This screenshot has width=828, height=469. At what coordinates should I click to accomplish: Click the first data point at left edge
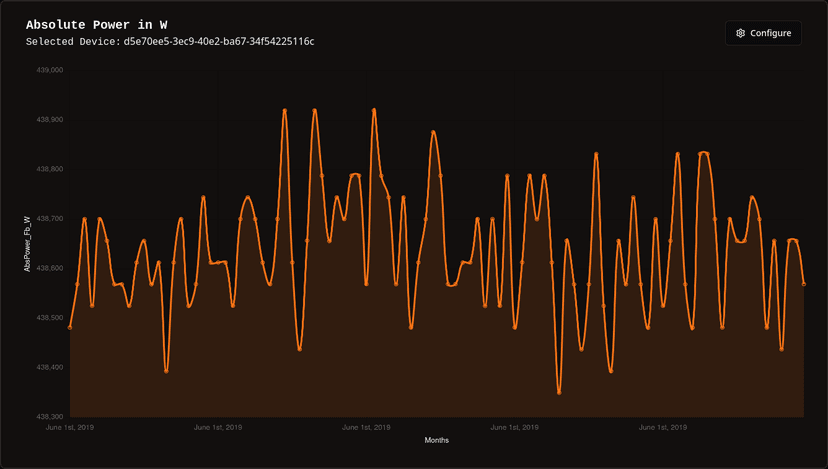(70, 327)
